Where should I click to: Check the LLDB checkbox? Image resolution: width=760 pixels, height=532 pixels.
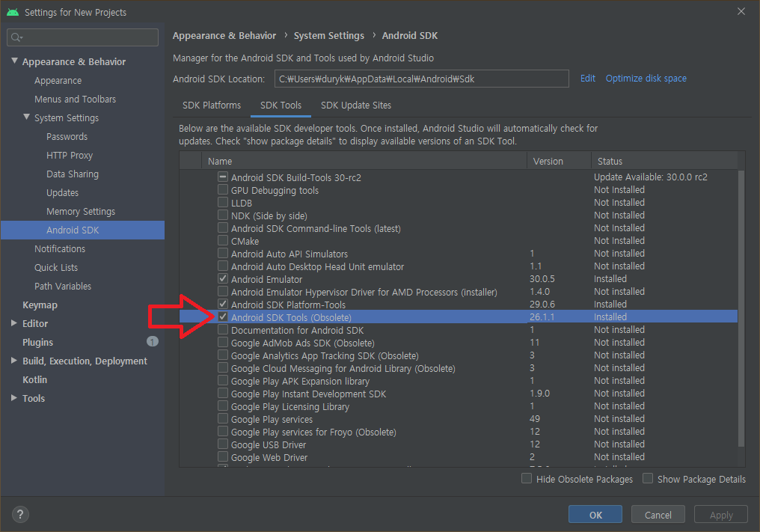[x=223, y=202]
